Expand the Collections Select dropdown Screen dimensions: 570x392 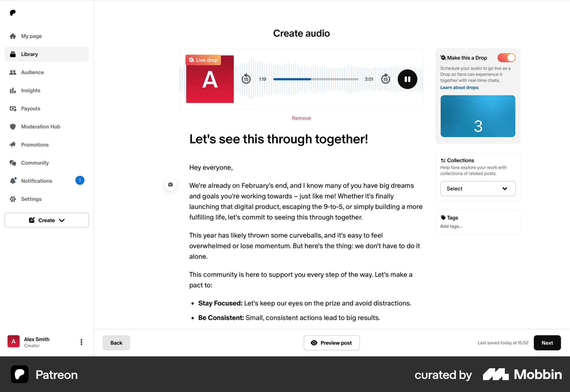click(x=478, y=189)
